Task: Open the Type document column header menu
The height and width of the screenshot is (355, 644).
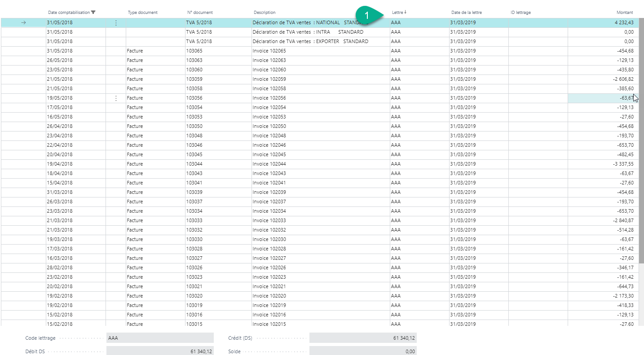Action: 142,13
